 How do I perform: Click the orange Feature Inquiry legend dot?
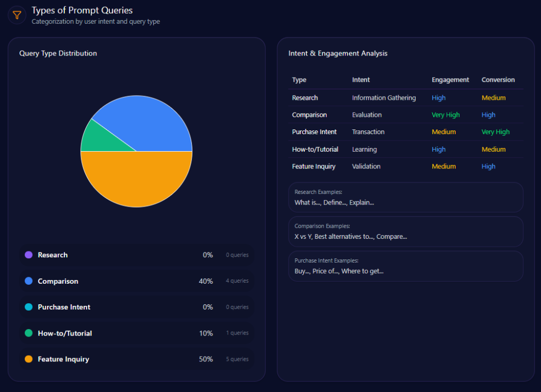[29, 359]
